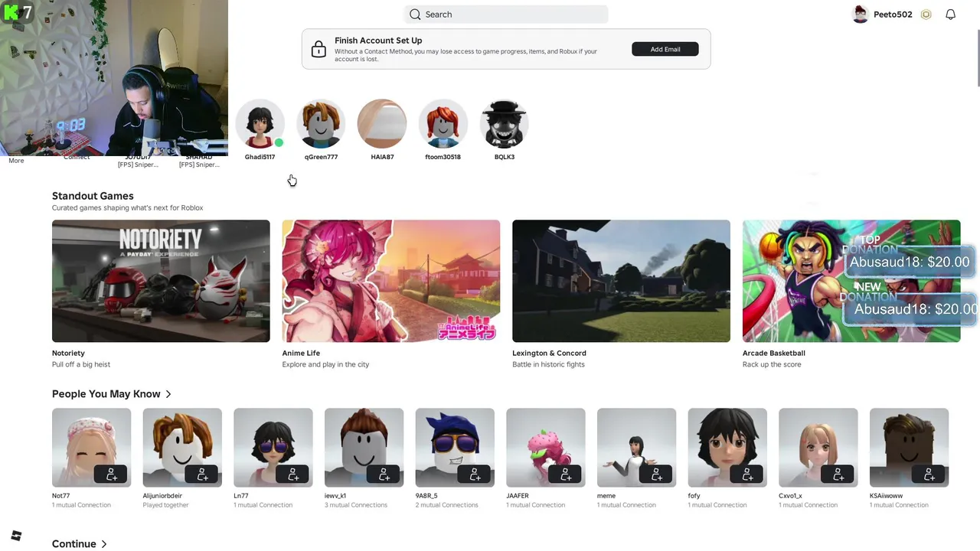Click the More sidebar item
This screenshot has width=980, height=551.
(x=16, y=161)
